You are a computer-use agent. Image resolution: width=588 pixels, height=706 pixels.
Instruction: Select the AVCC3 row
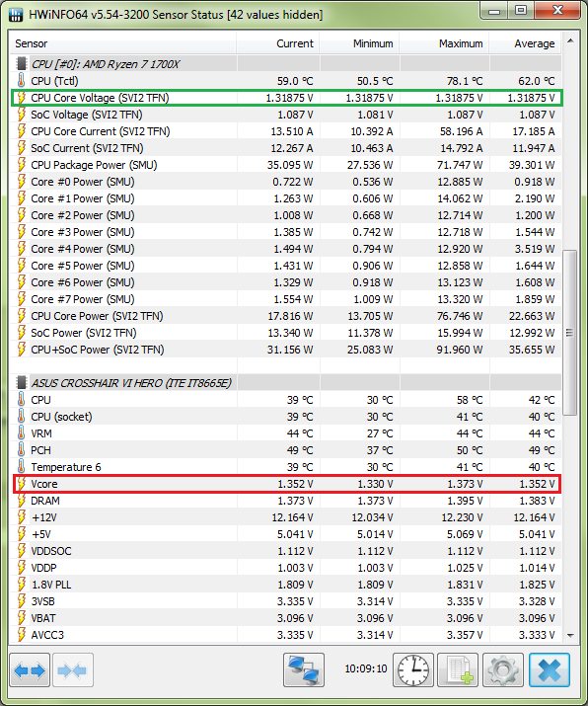point(286,635)
